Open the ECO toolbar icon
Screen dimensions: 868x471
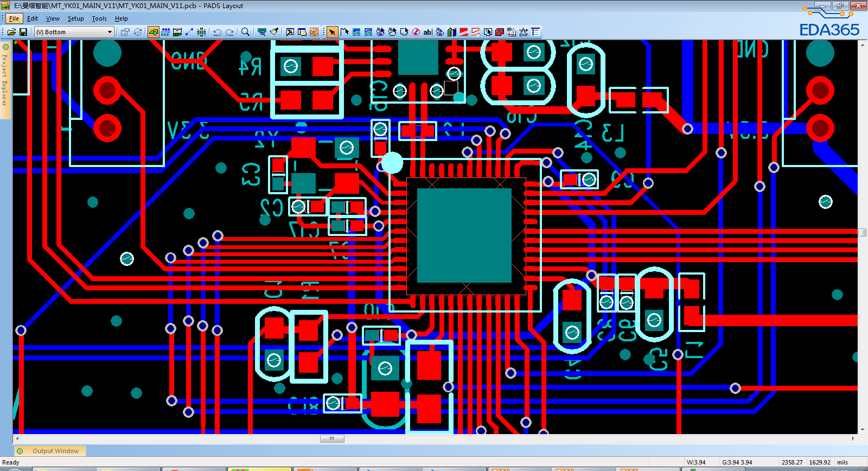coord(189,32)
